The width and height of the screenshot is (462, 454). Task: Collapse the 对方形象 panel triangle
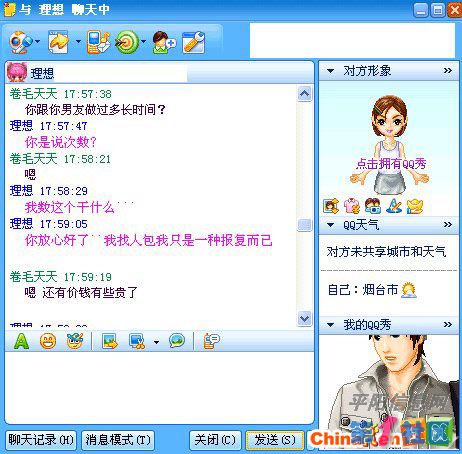coord(331,71)
